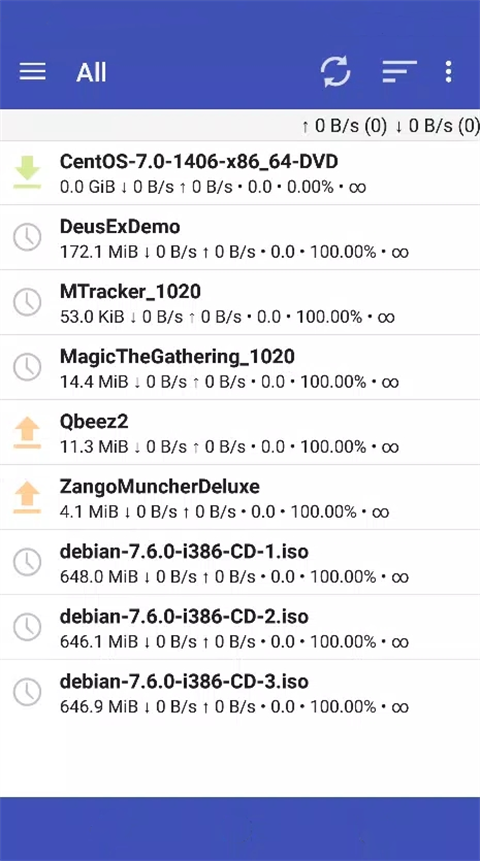480x861 pixels.
Task: Select the 'All' filter title
Action: [91, 72]
